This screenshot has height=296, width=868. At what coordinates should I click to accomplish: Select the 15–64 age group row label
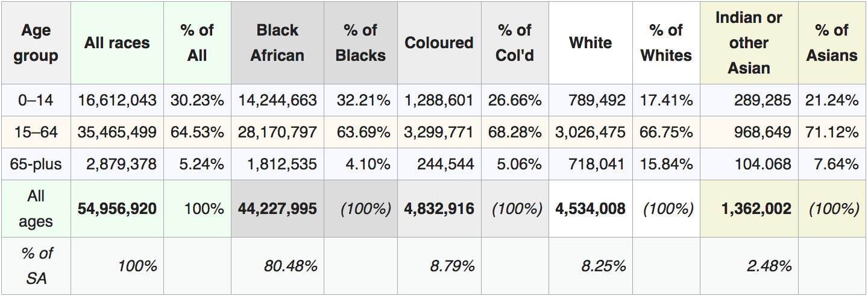point(36,132)
